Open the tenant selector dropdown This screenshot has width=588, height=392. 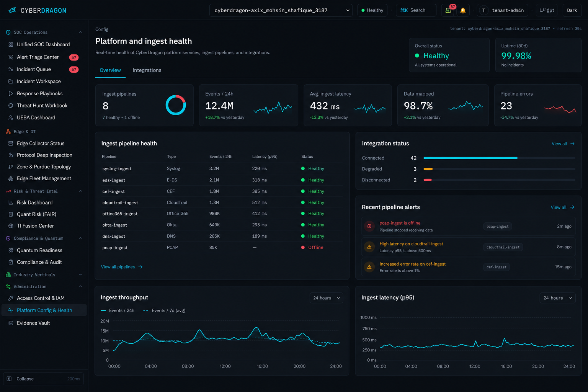pos(281,10)
